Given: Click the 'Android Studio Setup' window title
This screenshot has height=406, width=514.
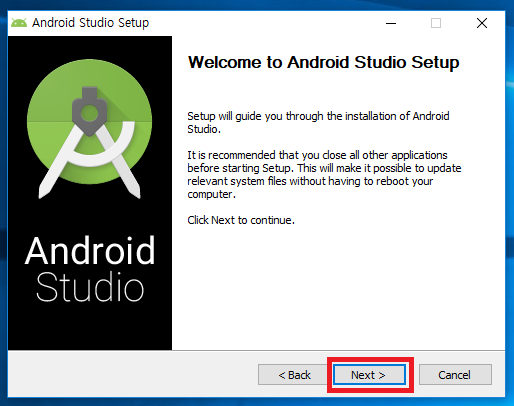Looking at the screenshot, I should 90,23.
